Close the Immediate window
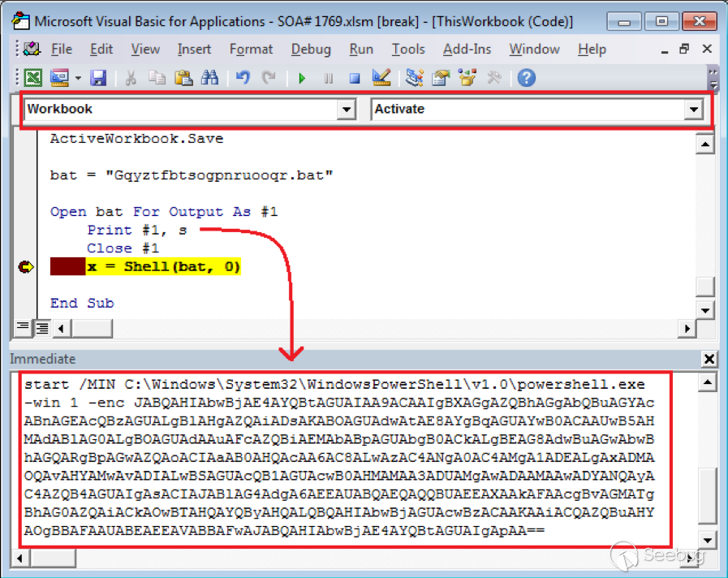This screenshot has height=578, width=728. pos(709,359)
